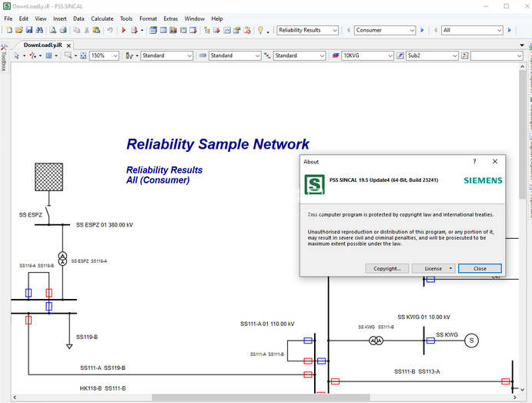Expand the light bulb options arrow
Viewport: 532px width, 403px height.
(x=268, y=32)
